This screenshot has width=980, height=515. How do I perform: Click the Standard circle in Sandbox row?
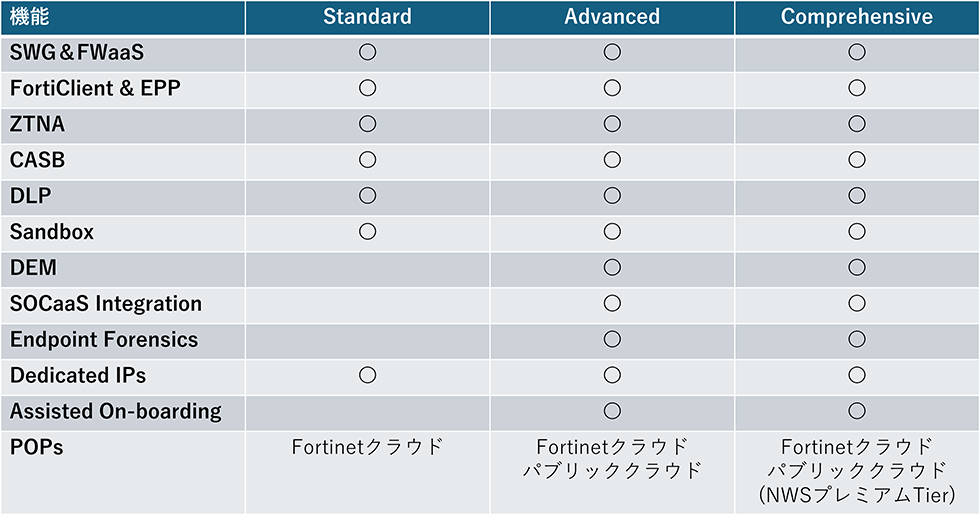click(x=367, y=232)
